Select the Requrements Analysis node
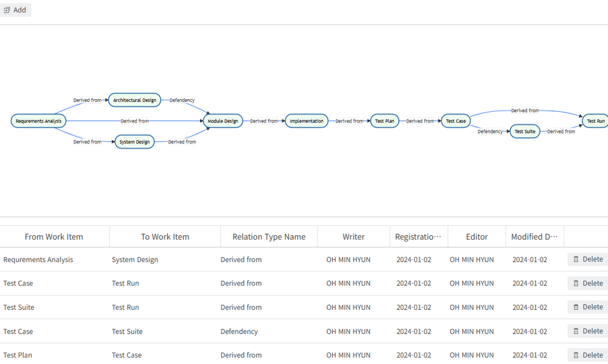 click(x=38, y=121)
